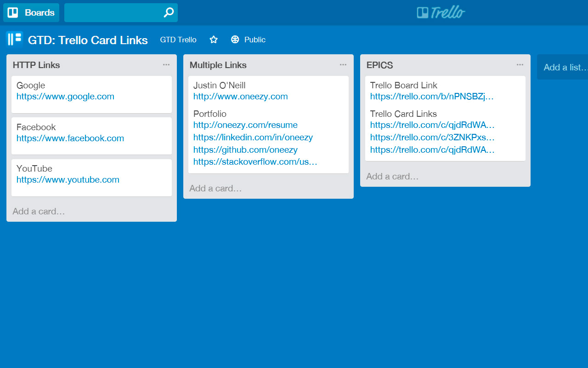Follow the http://www.oneezy.com link
This screenshot has width=588, height=368.
[241, 97]
